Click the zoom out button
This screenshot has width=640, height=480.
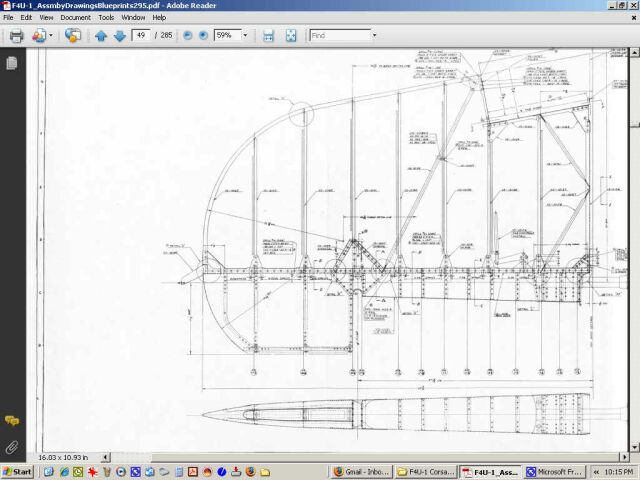pos(187,35)
